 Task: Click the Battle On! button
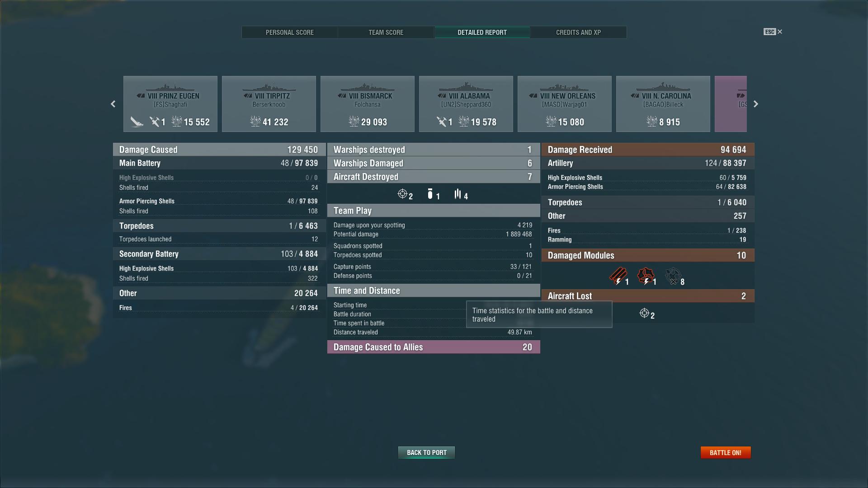coord(726,452)
